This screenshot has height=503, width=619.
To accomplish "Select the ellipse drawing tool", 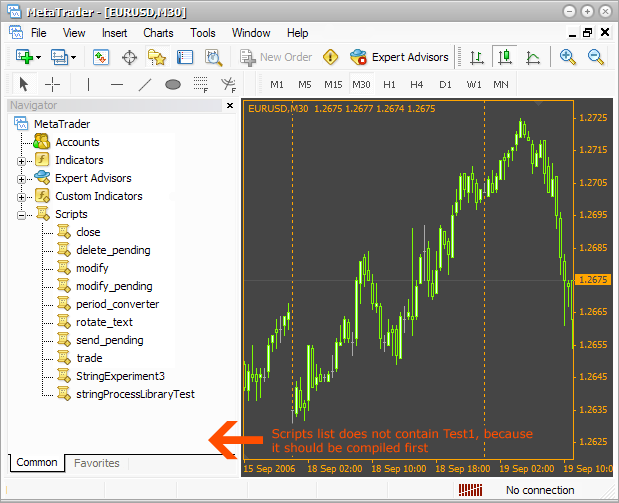I will click(173, 84).
